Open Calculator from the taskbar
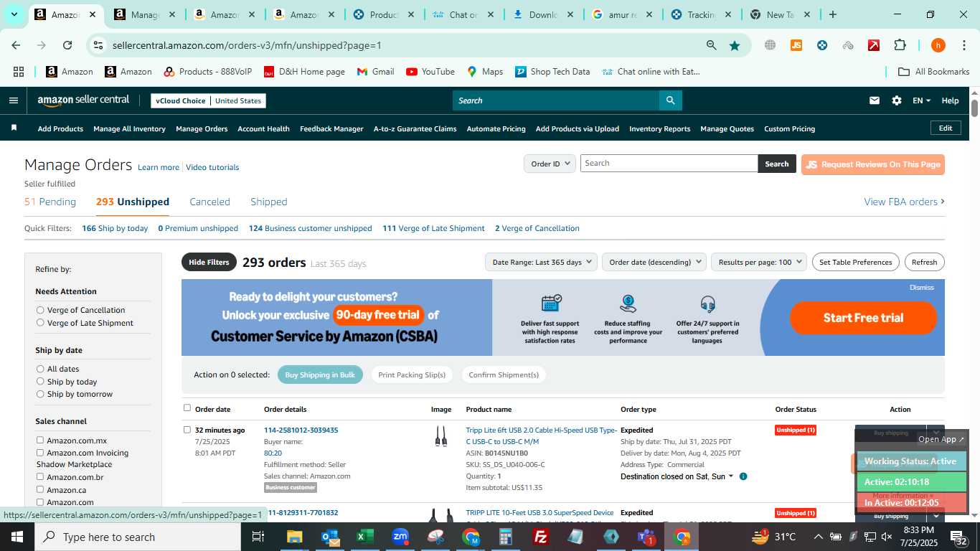The image size is (980, 551). click(x=506, y=537)
